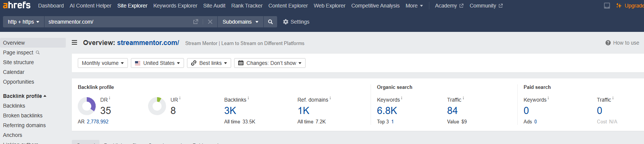Click Organic Keywords info icon
644x144 pixels.
click(x=402, y=98)
